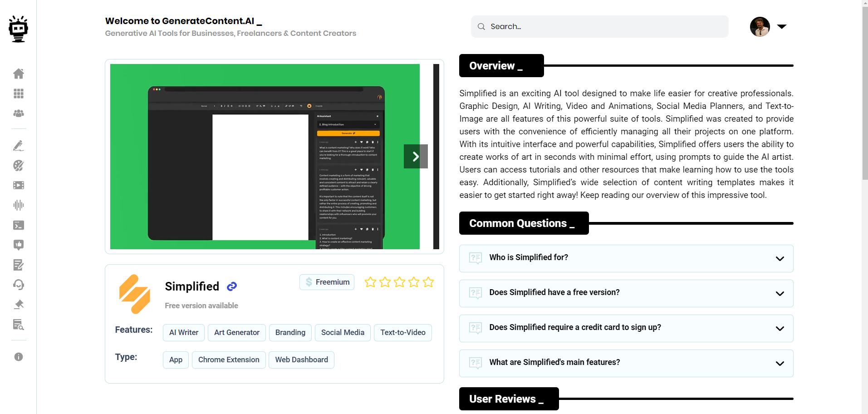Click the Simplified screenshot carousel image
868x414 pixels.
(265, 157)
